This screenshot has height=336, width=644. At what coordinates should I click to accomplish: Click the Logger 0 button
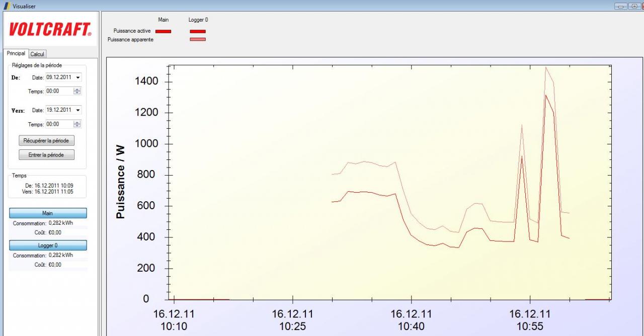tap(48, 245)
